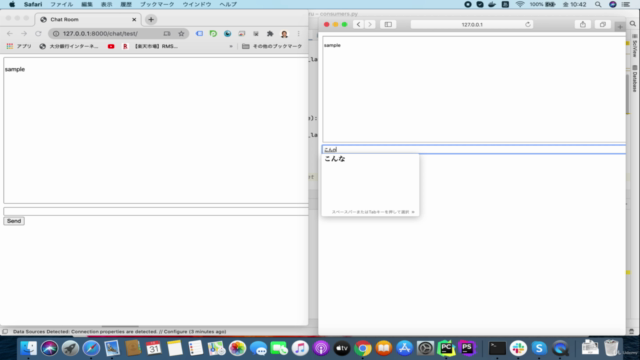The image size is (640, 360).
Task: Bookmark this page with the star icon
Action: pyautogui.click(x=181, y=33)
